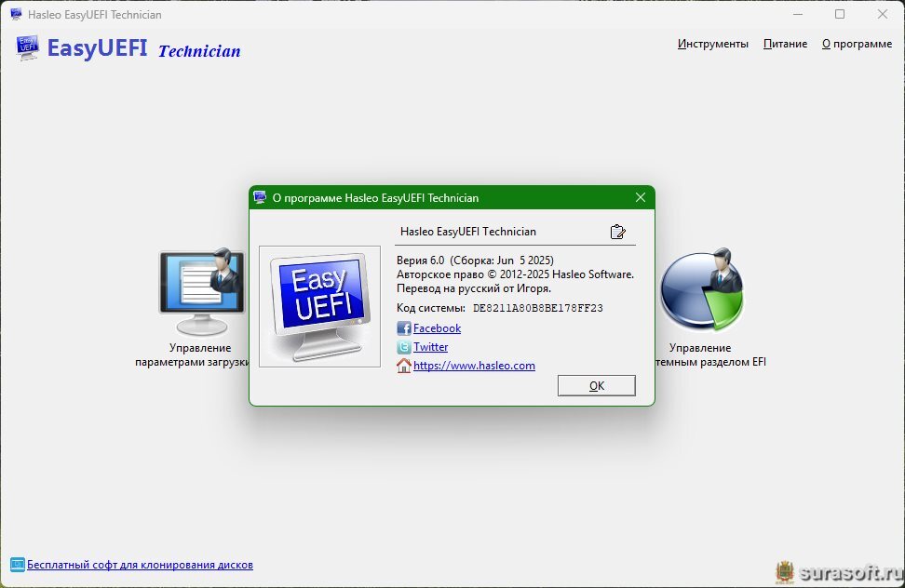Click the 'Hasleo EasyUEFI Technician' heading in dialog
This screenshot has width=905, height=588.
(468, 232)
